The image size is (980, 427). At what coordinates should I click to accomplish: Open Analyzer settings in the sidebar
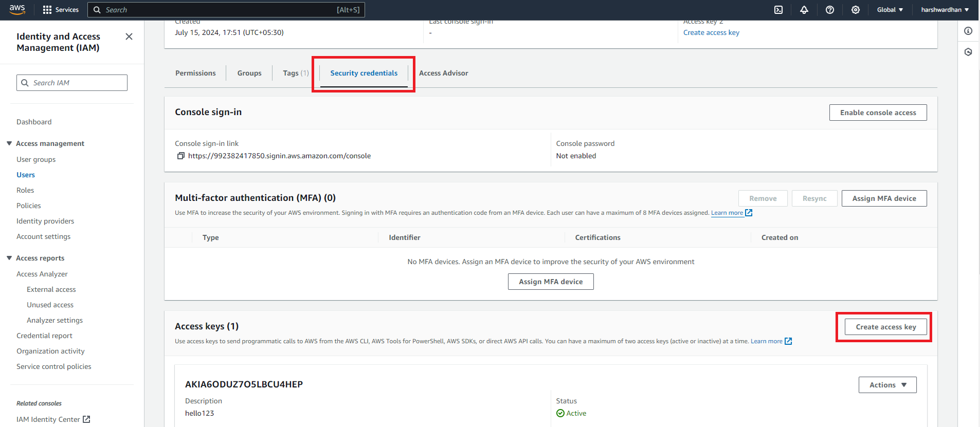click(55, 320)
